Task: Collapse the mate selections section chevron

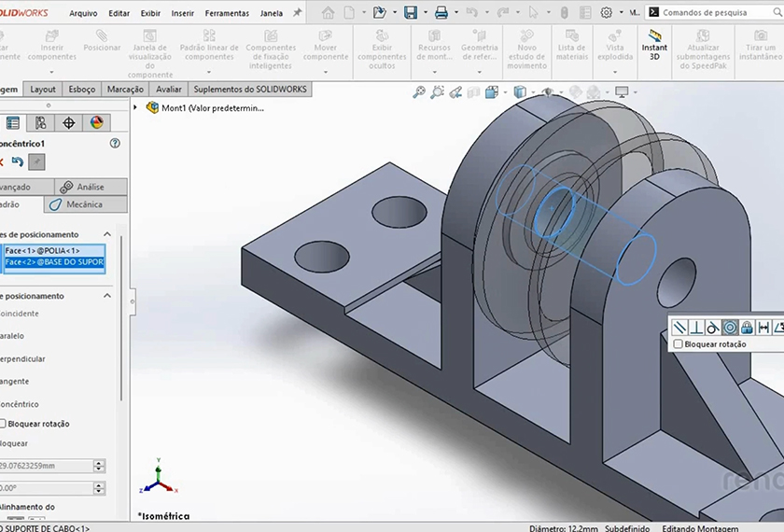Action: [x=107, y=234]
